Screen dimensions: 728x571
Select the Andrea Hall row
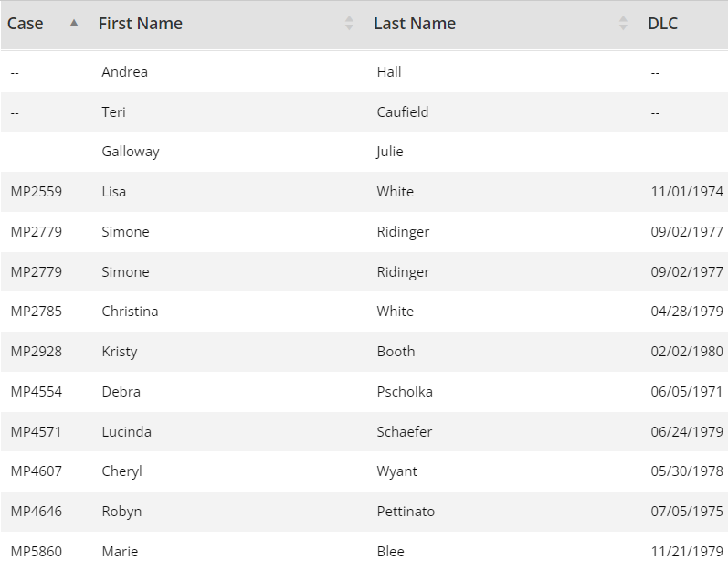point(125,72)
